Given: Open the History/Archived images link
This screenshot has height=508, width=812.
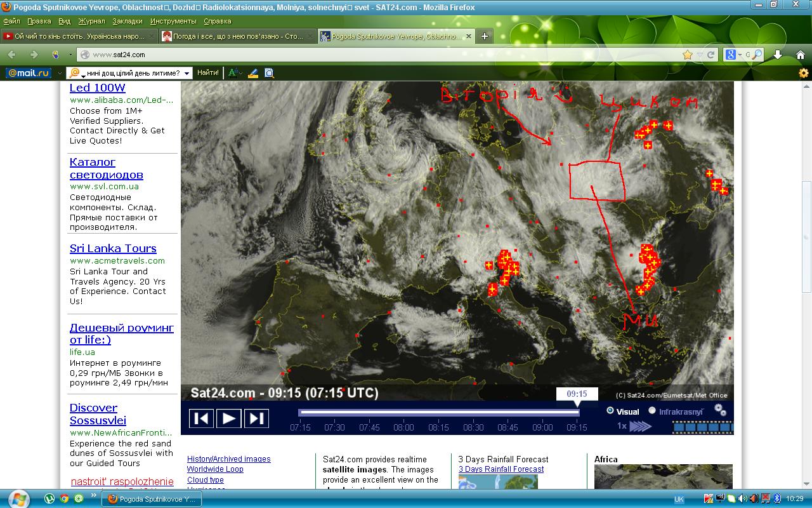Looking at the screenshot, I should 228,459.
